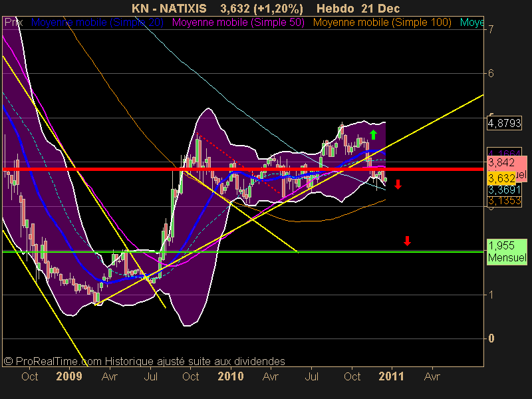Screen dimensions: 532x399
Task: Click the 2011 label on the time axis
Action: click(x=392, y=376)
